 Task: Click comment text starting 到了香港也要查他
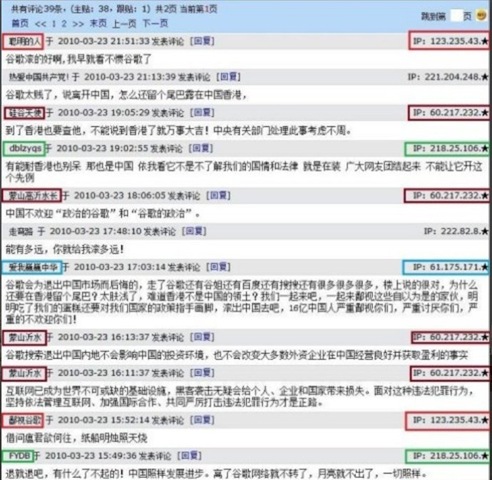(x=179, y=131)
